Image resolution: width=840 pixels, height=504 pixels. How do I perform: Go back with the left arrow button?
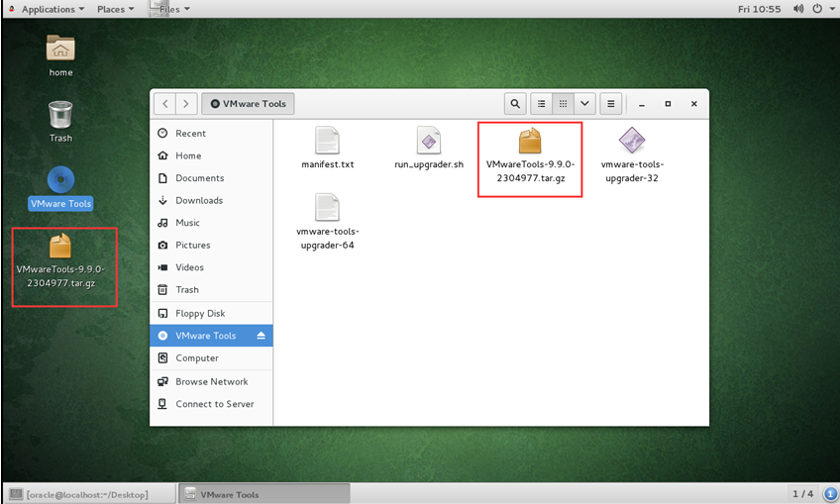(165, 104)
